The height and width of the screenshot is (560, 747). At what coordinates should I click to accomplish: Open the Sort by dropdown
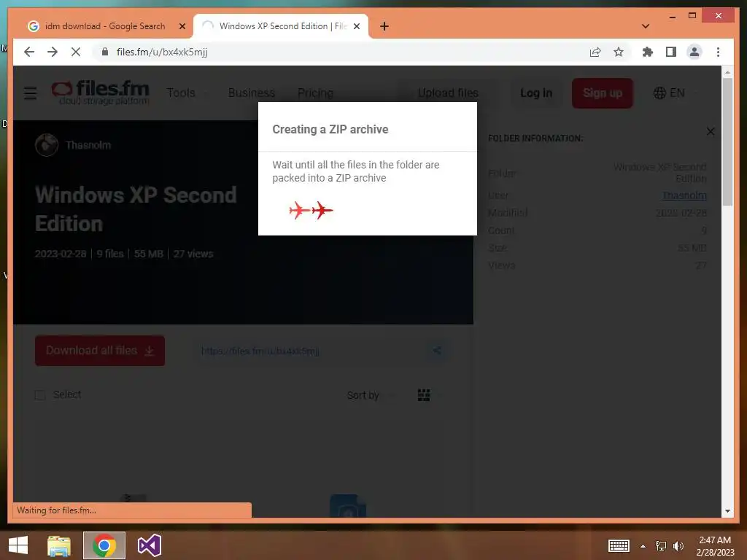tap(370, 395)
